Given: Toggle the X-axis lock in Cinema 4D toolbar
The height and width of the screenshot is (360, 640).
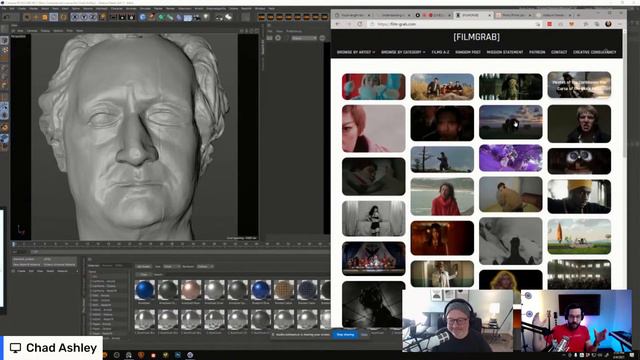Looking at the screenshot, I should (x=75, y=17).
